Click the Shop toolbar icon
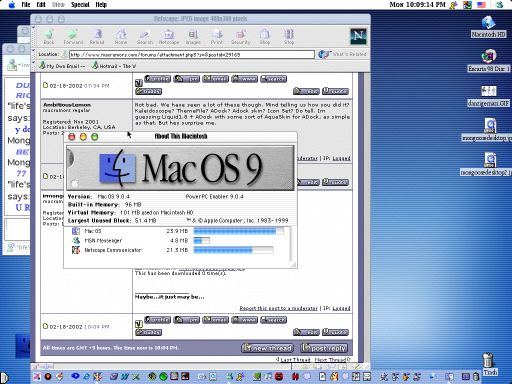 (x=265, y=36)
